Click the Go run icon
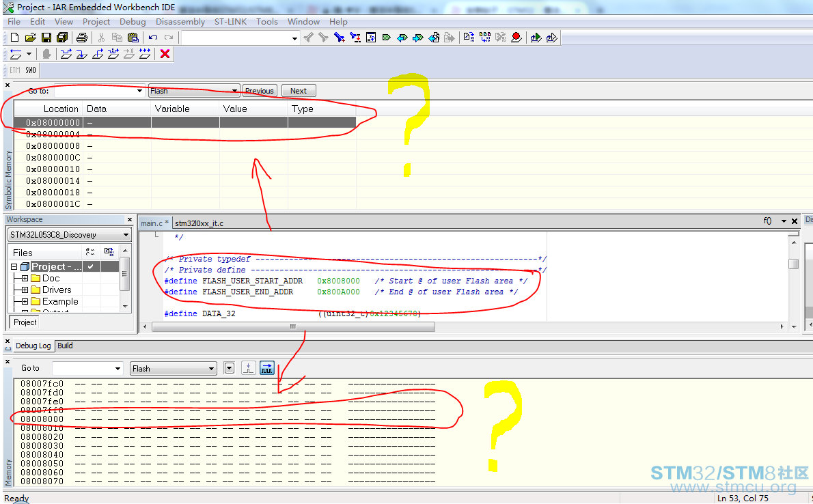 (x=145, y=54)
